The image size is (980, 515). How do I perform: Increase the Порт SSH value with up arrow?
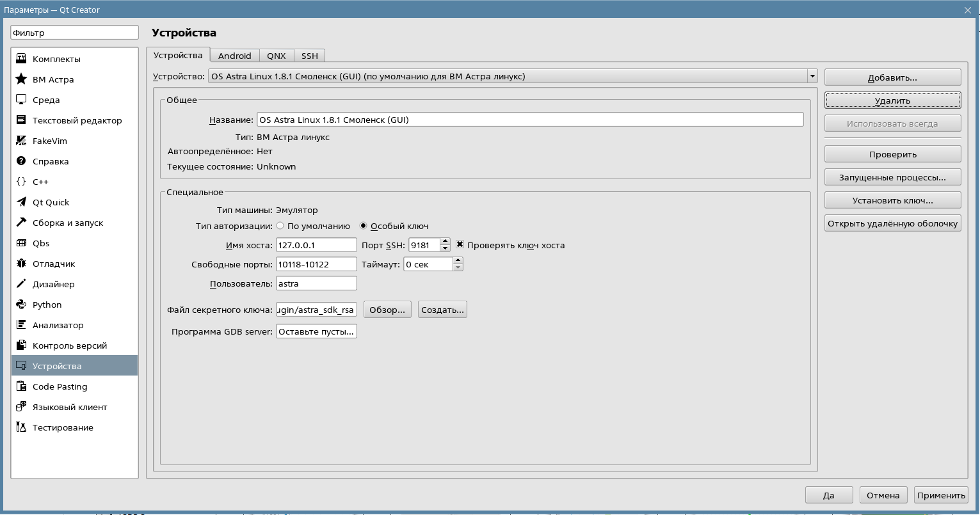pyautogui.click(x=446, y=241)
